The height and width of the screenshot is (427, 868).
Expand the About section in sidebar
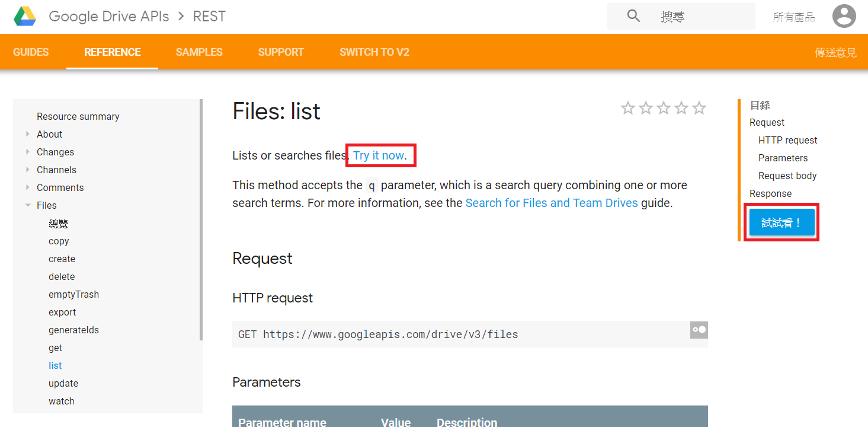pos(28,134)
